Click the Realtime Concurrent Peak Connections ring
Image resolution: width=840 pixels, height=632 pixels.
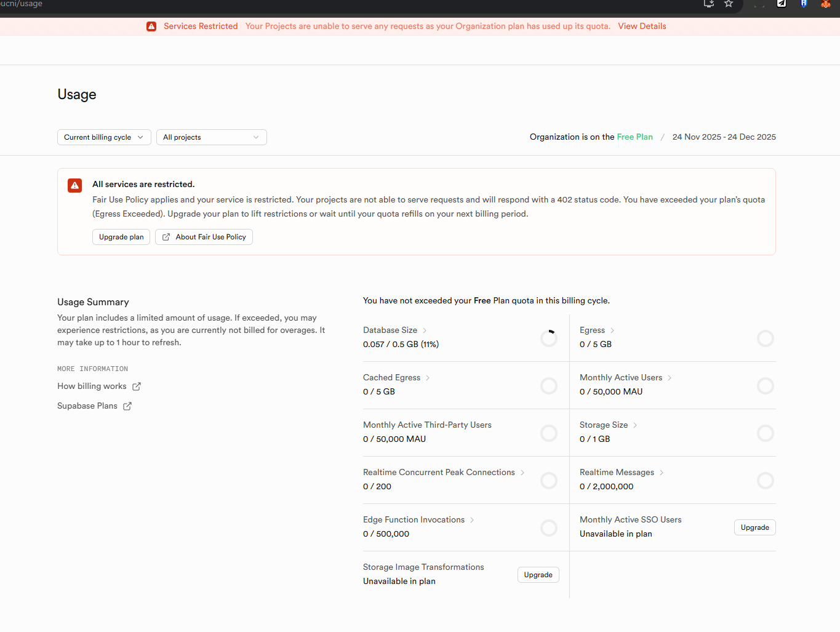coord(549,480)
